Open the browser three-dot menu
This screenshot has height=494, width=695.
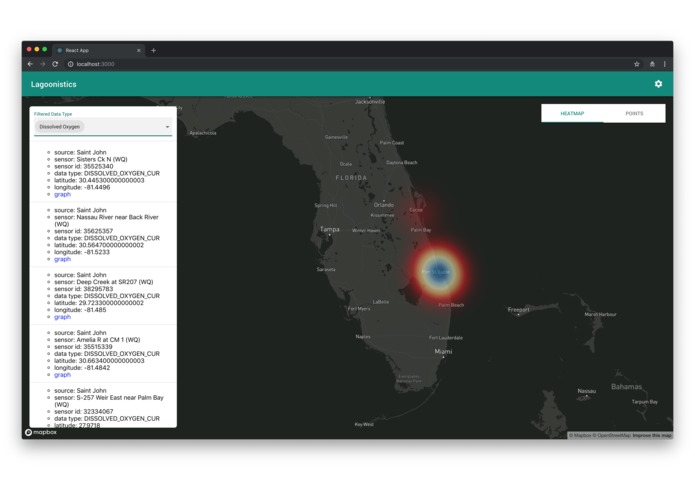pos(664,64)
